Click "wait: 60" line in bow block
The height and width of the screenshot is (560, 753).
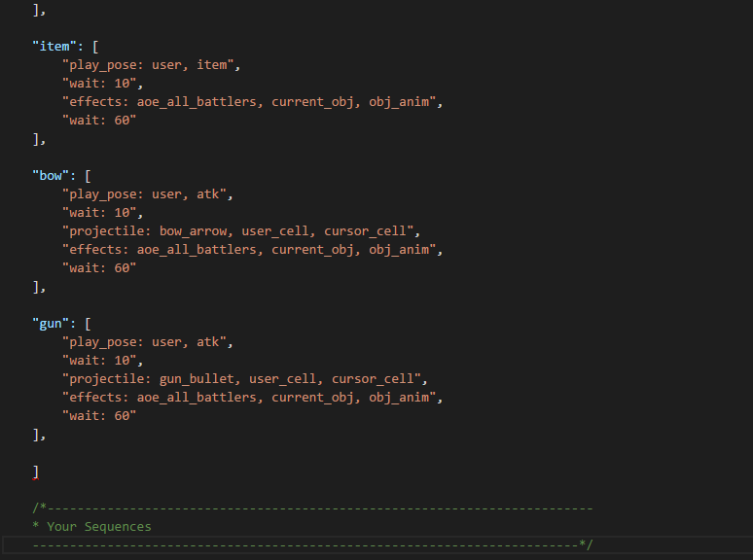pos(99,268)
